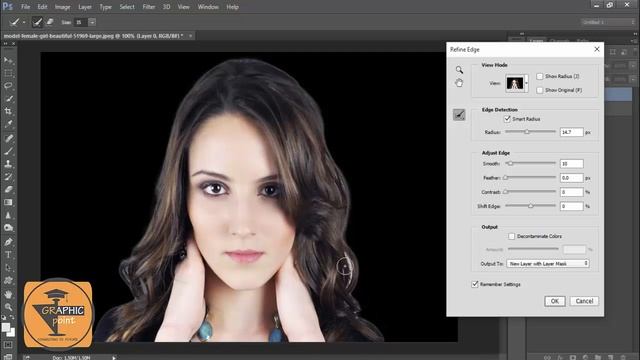Pick the Zoom tool in the Refine Edge dialog
Screen dimensions: 640x360
[x=459, y=70]
